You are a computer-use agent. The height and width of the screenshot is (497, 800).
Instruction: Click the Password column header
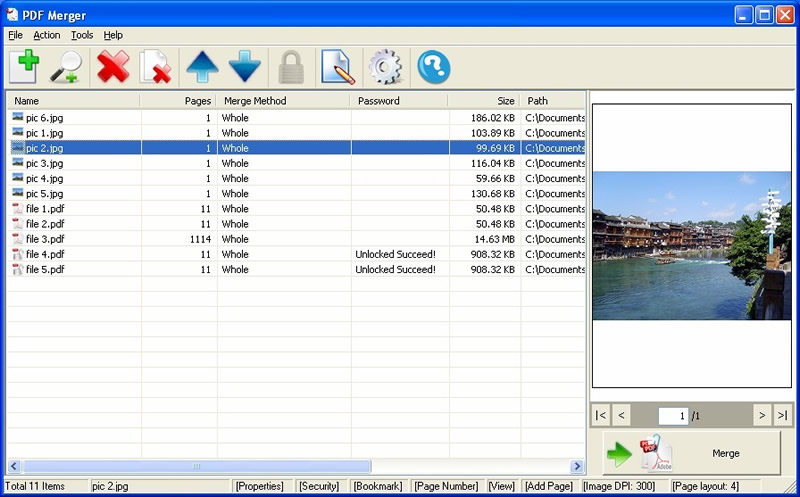[x=399, y=101]
